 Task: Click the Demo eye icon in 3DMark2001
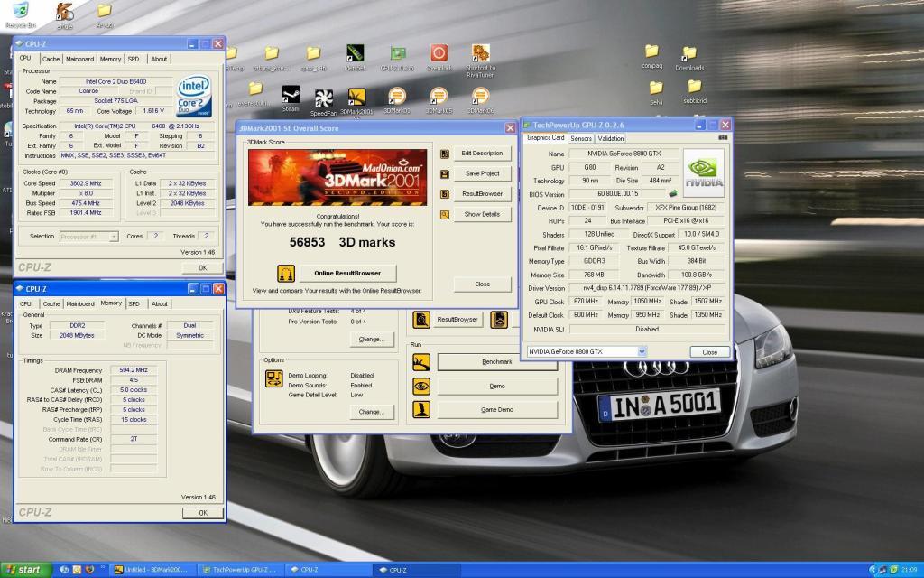[421, 387]
